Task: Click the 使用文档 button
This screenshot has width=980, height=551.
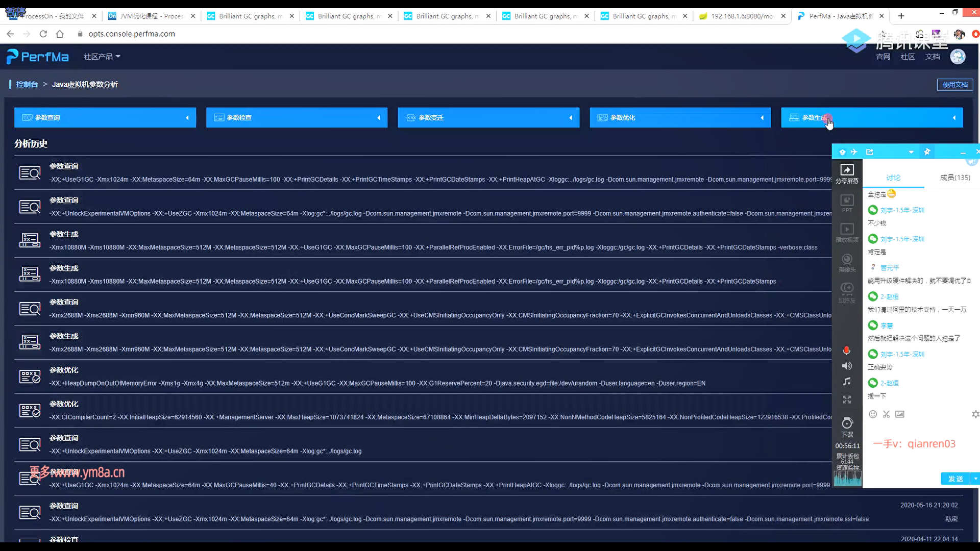Action: [x=954, y=85]
